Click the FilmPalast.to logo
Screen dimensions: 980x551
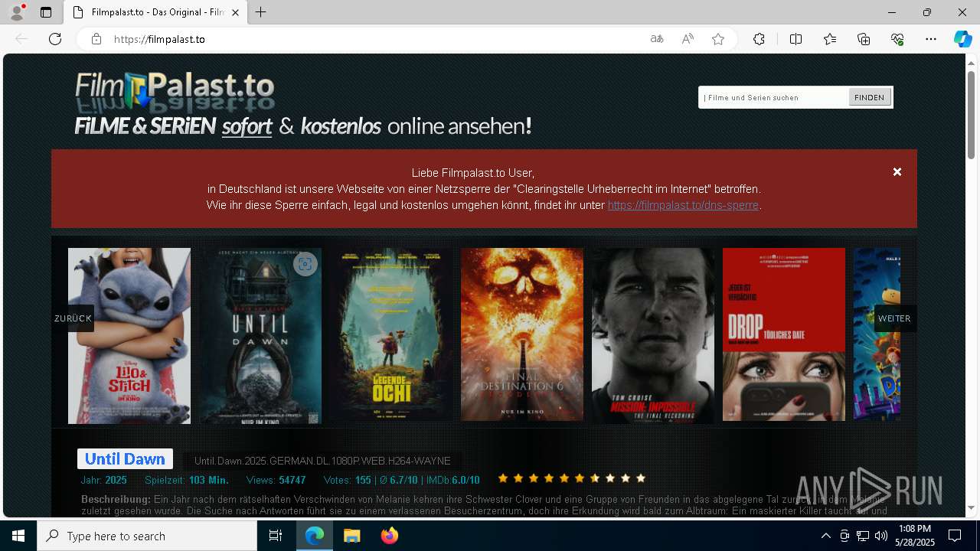pos(175,92)
